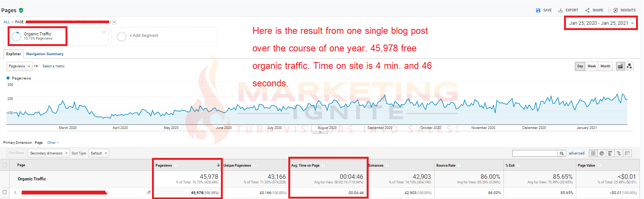Click the Select a metric link
Viewport: 644px width, 199px height.
pyautogui.click(x=53, y=66)
